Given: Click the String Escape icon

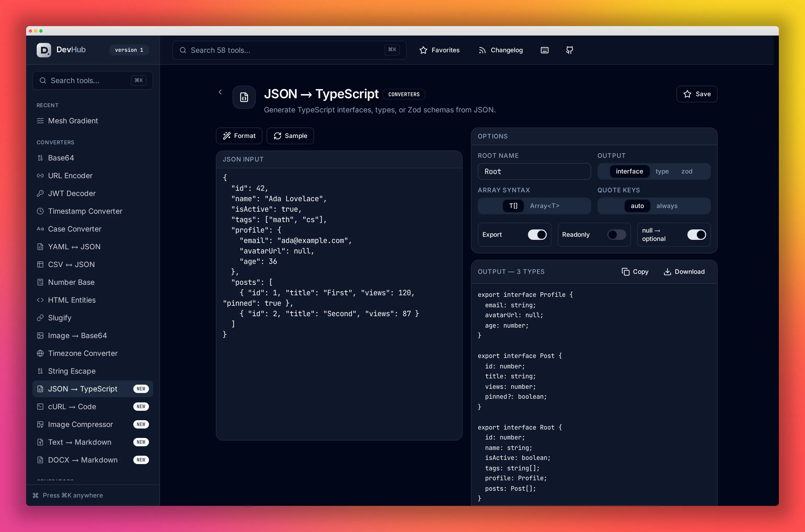Looking at the screenshot, I should click(40, 371).
